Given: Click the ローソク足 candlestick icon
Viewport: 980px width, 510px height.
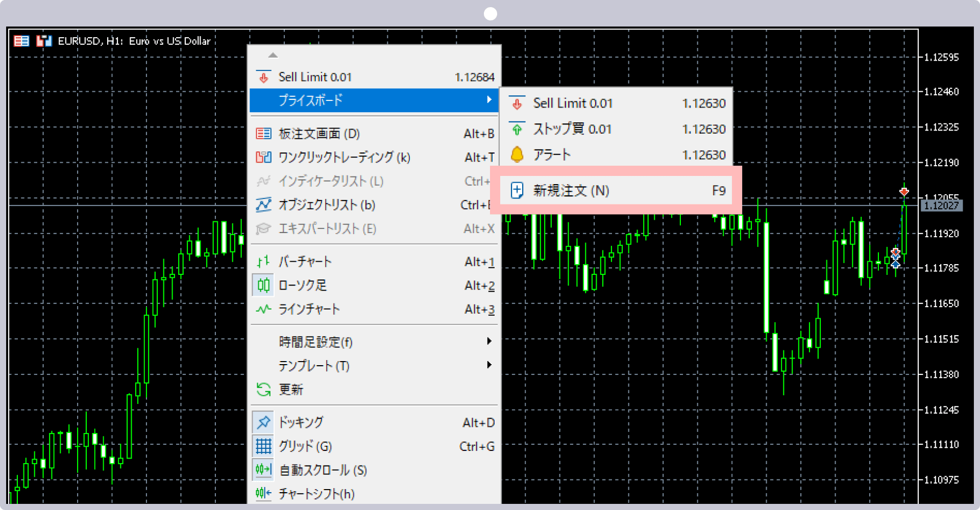Looking at the screenshot, I should [263, 285].
